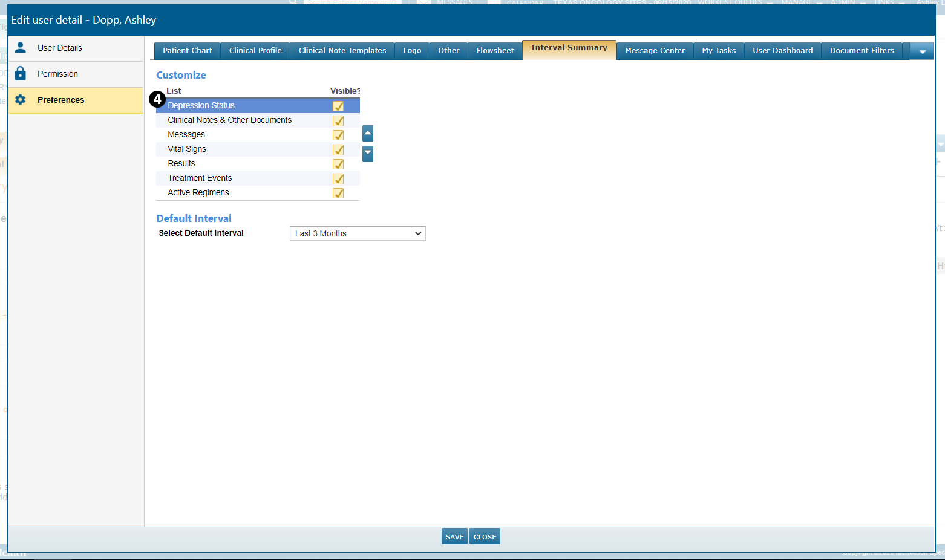Disable Active Regimens visibility checkbox
Screen dimensions: 945x560
coord(338,193)
